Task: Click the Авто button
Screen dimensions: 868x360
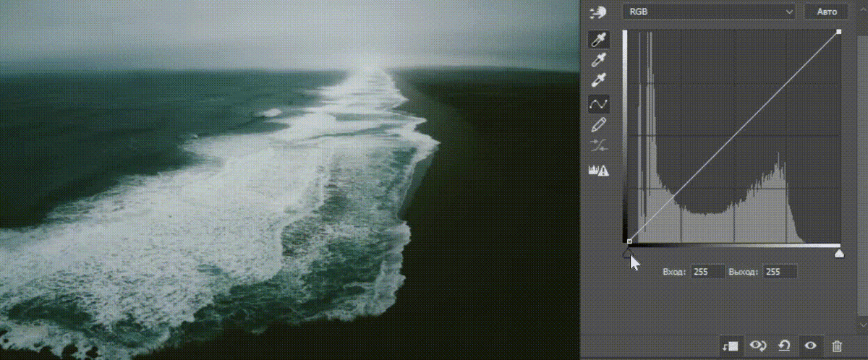Action: point(825,12)
